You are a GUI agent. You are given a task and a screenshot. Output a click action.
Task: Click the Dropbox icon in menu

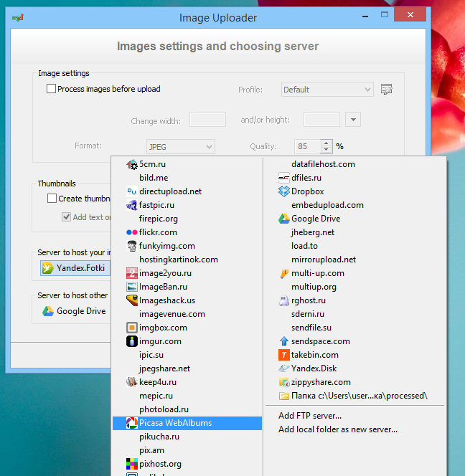point(284,191)
